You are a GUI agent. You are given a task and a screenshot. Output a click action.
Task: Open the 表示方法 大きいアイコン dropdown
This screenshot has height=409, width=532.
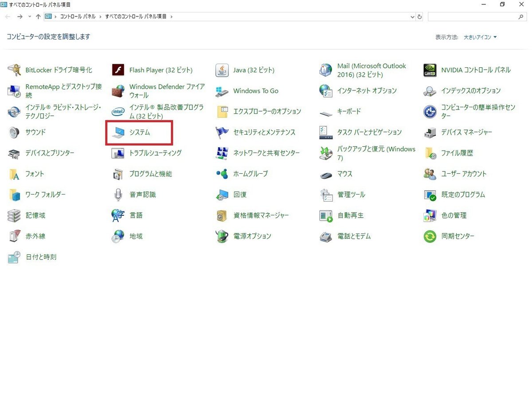point(481,37)
